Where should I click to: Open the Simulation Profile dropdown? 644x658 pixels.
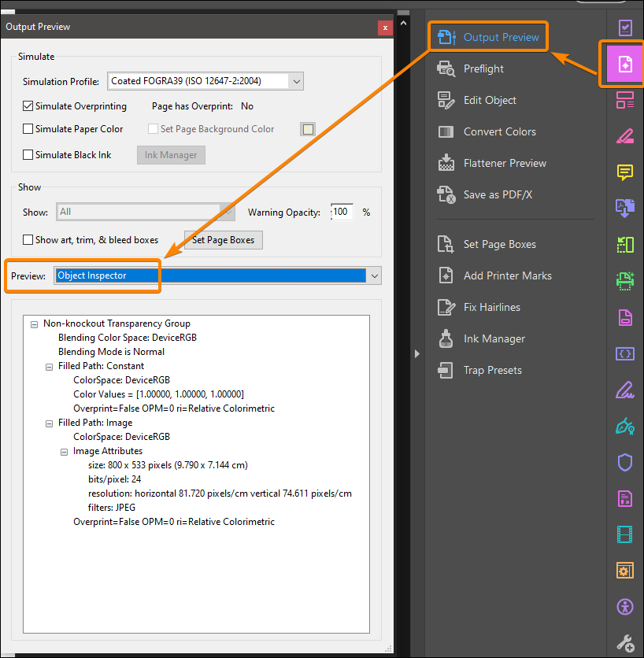pos(298,81)
